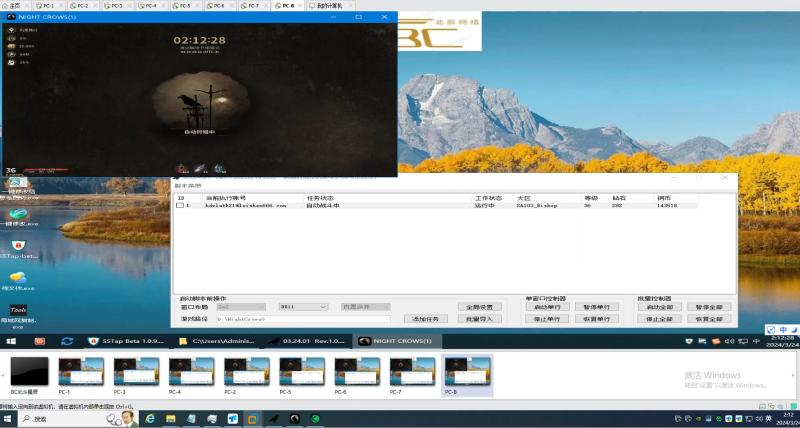Viewport: 800px width, 428px height.
Task: Tick the checkbox for script row 1
Action: pyautogui.click(x=181, y=205)
